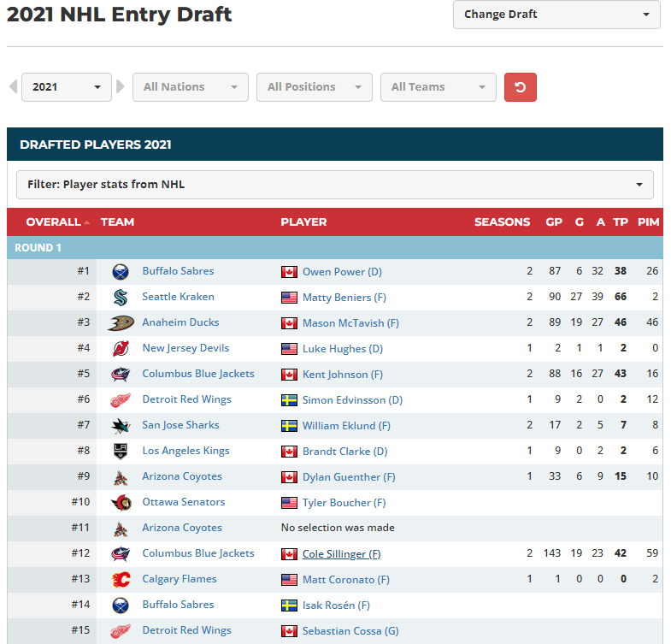Click the red reset filters button

pyautogui.click(x=520, y=87)
